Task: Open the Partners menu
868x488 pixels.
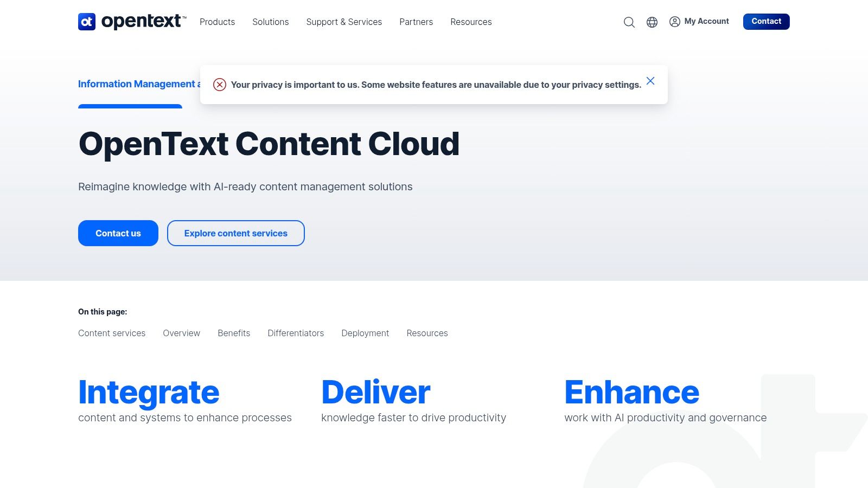Action: [x=416, y=22]
